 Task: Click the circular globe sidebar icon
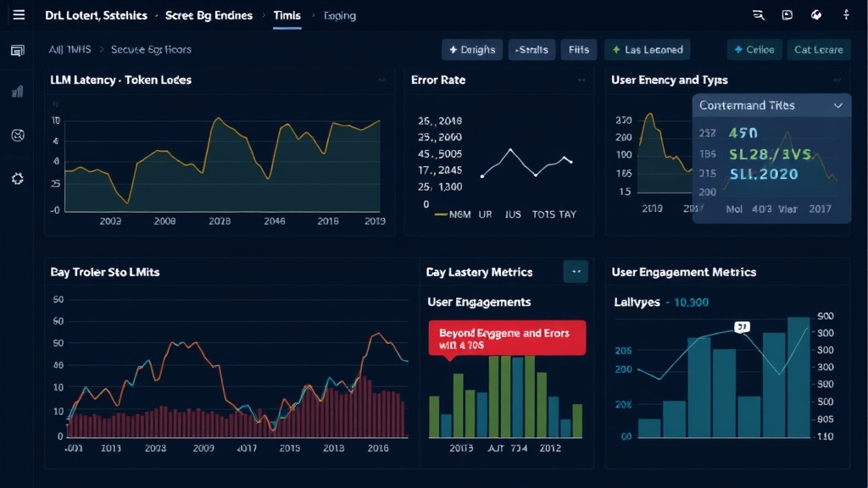[18, 135]
